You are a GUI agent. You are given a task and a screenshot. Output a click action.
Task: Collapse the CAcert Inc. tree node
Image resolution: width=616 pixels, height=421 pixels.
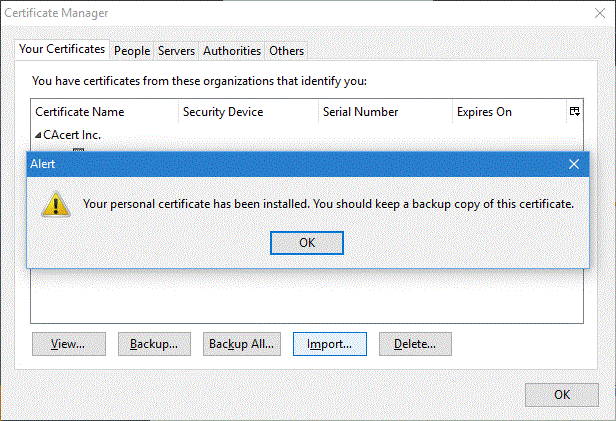pos(39,135)
